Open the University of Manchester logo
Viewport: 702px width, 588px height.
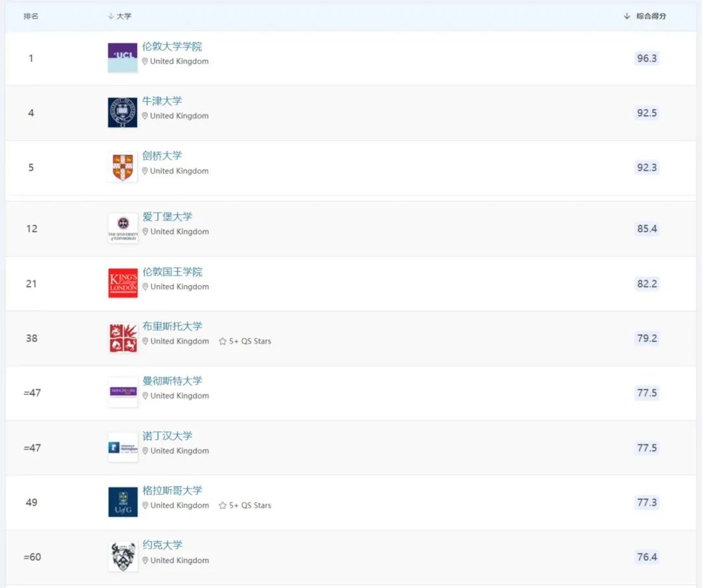tap(123, 392)
